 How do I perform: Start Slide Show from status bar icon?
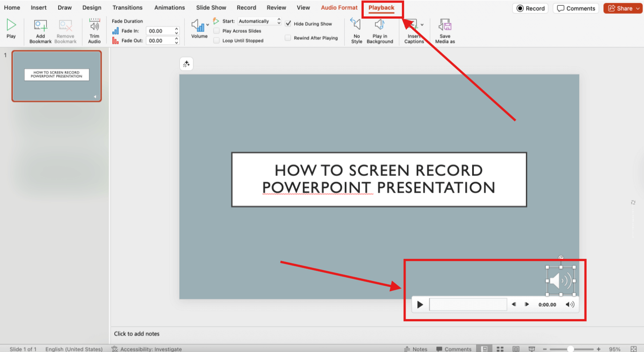[x=531, y=349]
